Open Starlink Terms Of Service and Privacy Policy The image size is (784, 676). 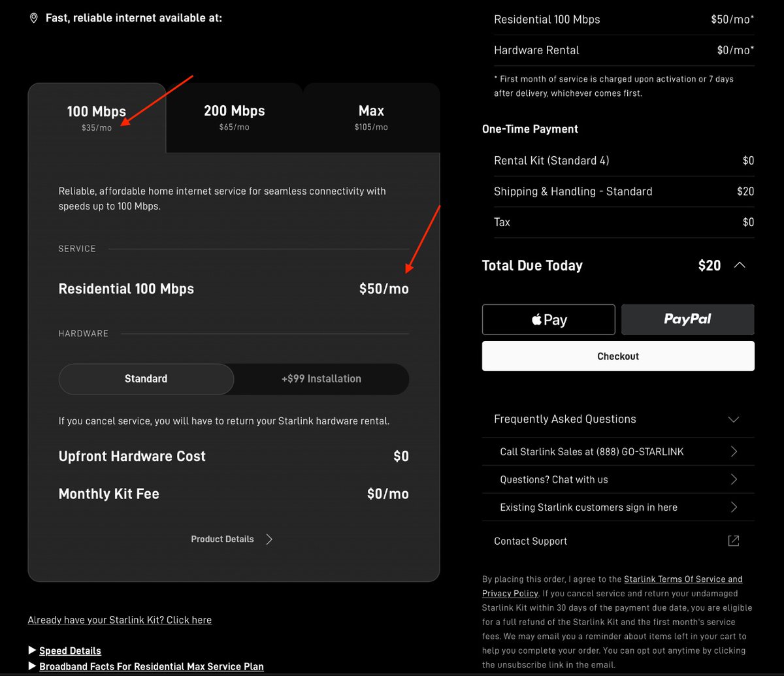(683, 579)
